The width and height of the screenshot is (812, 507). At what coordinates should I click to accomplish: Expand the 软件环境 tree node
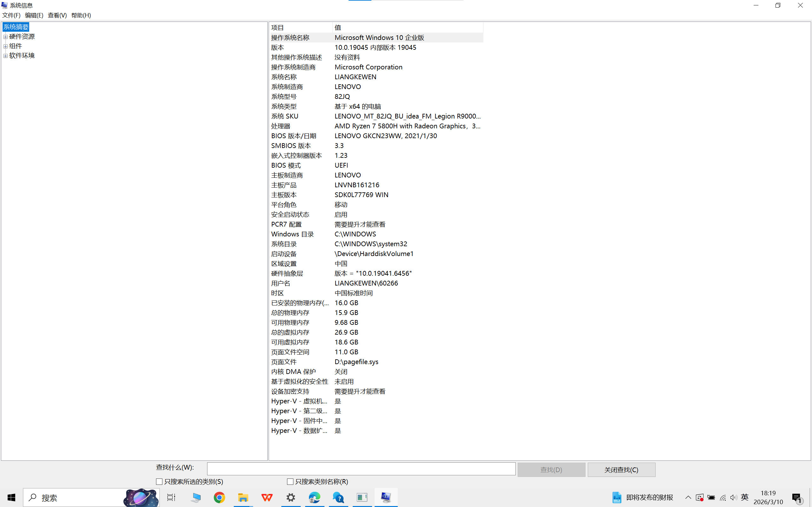coord(5,56)
